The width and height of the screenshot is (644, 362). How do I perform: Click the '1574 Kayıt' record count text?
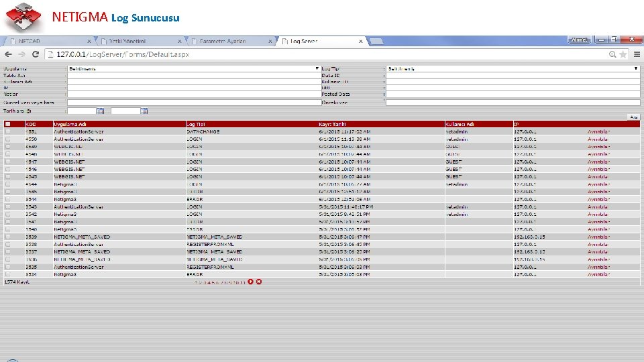[x=17, y=282]
